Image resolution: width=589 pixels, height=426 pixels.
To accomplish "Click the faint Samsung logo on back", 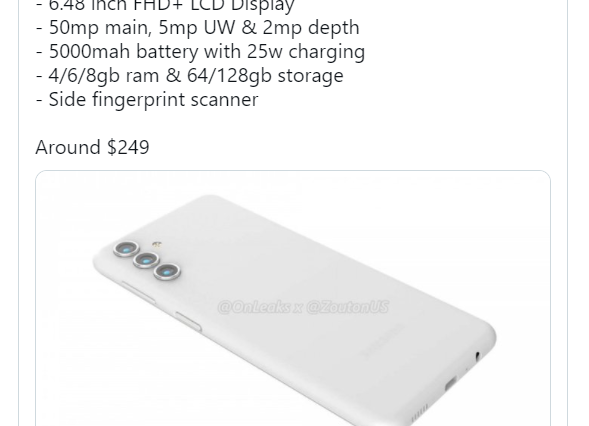I will pos(382,340).
